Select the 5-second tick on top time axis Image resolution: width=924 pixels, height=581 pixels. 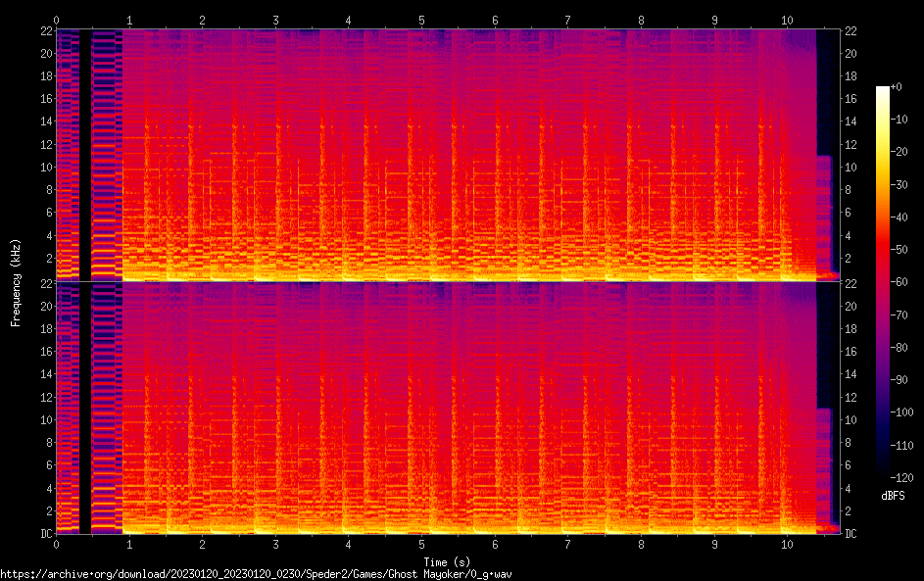(422, 20)
